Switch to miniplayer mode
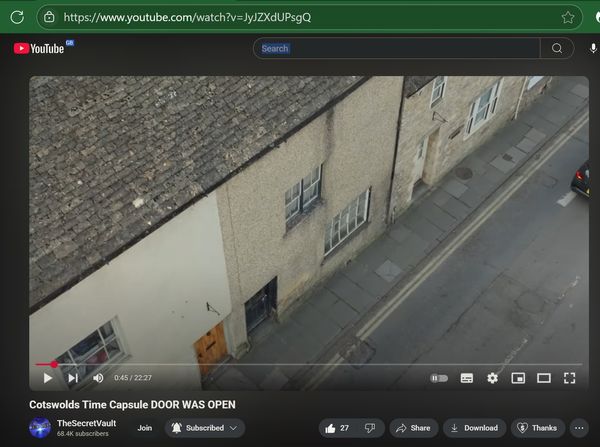This screenshot has height=447, width=600. click(518, 378)
